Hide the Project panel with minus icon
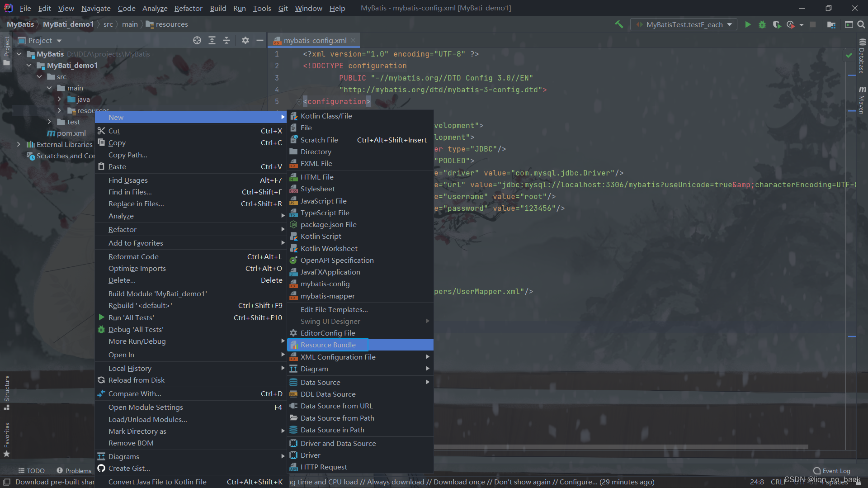 pyautogui.click(x=260, y=40)
